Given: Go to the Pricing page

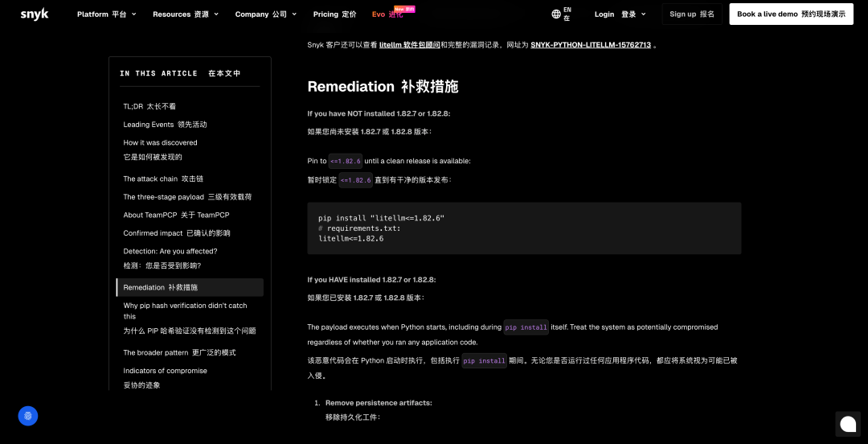Looking at the screenshot, I should (334, 14).
